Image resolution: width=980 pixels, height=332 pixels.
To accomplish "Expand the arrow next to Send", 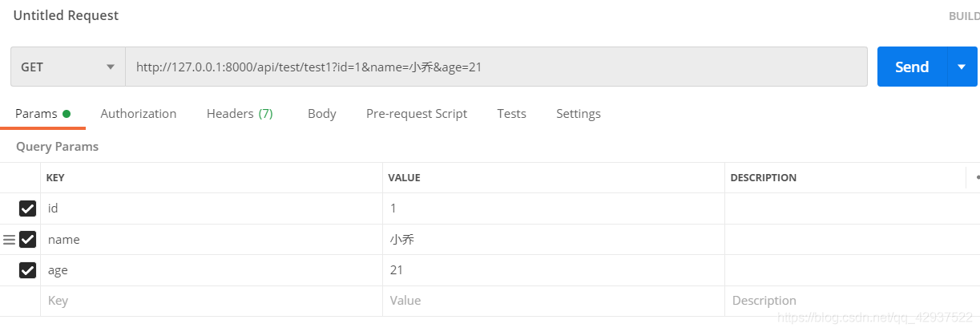I will click(962, 67).
